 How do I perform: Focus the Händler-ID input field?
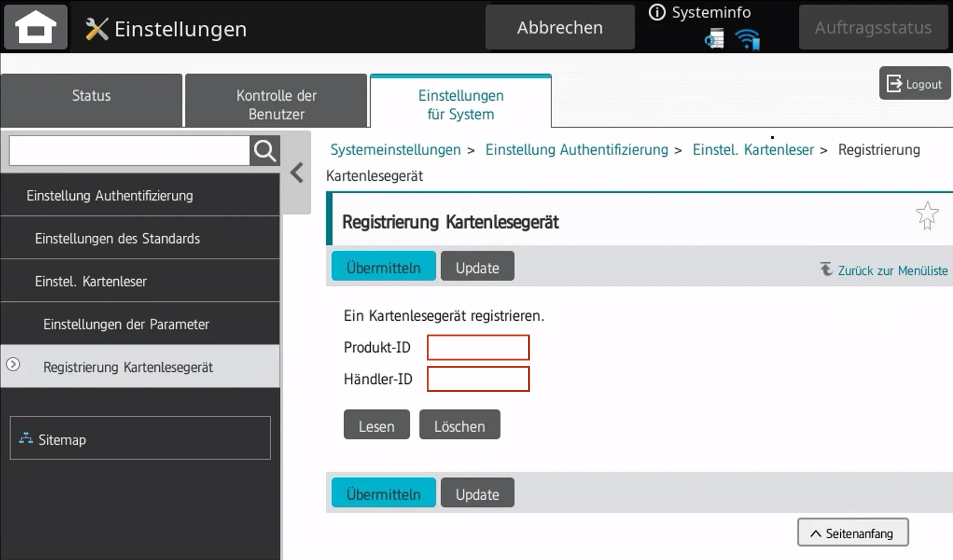478,379
